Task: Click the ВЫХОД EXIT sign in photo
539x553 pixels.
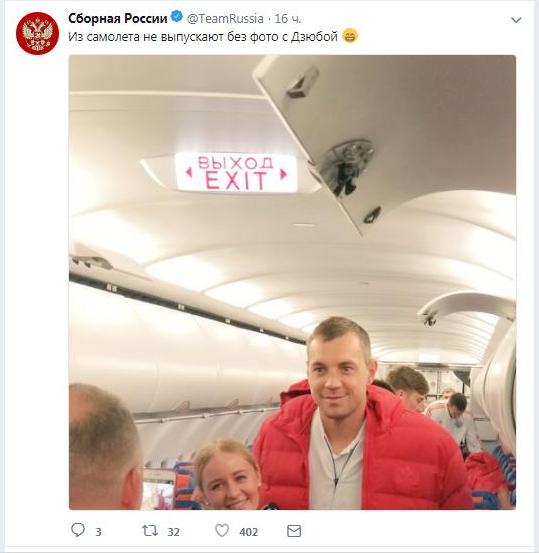Action: (x=236, y=172)
